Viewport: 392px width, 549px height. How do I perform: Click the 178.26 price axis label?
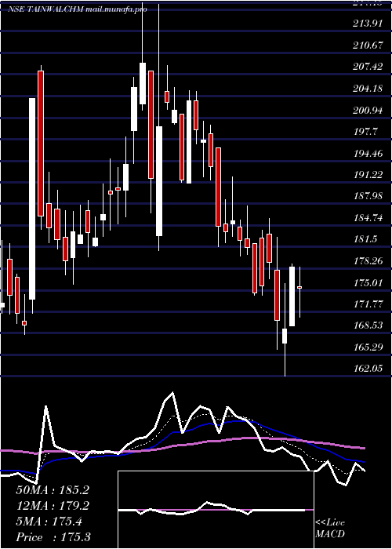[x=368, y=261]
